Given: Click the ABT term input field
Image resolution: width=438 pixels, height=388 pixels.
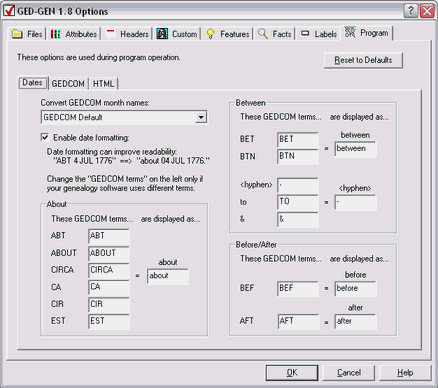Looking at the screenshot, I should [109, 236].
